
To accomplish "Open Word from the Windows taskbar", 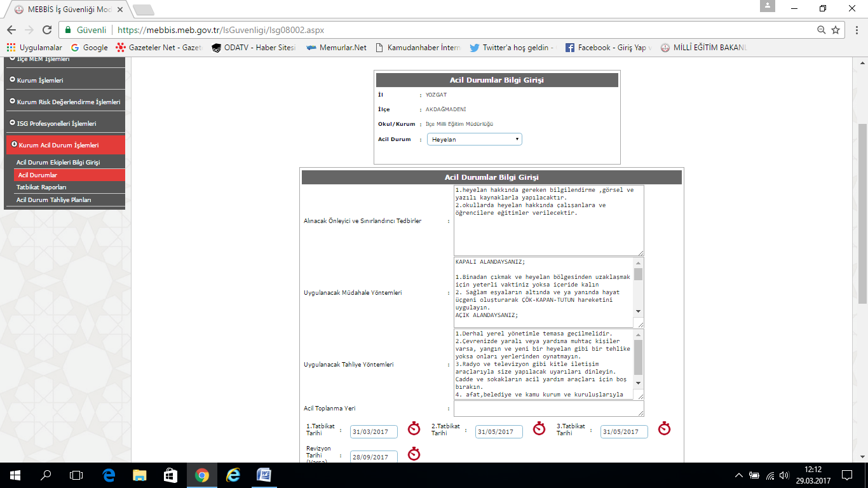I will tap(264, 475).
